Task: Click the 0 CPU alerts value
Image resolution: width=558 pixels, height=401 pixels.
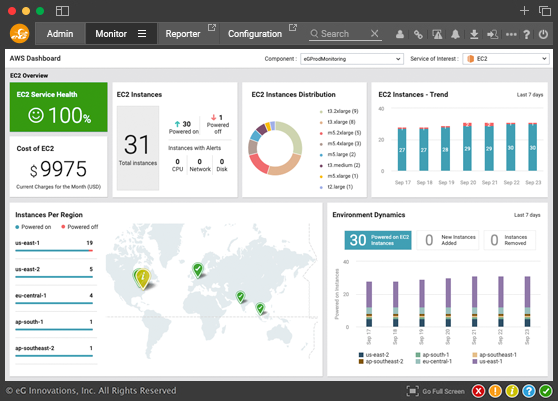Action: (178, 162)
